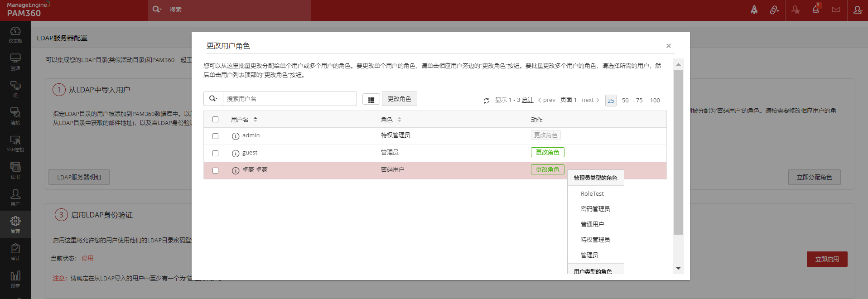The width and height of the screenshot is (868, 299).
Task: Click the red 立即启用 button
Action: click(x=827, y=259)
